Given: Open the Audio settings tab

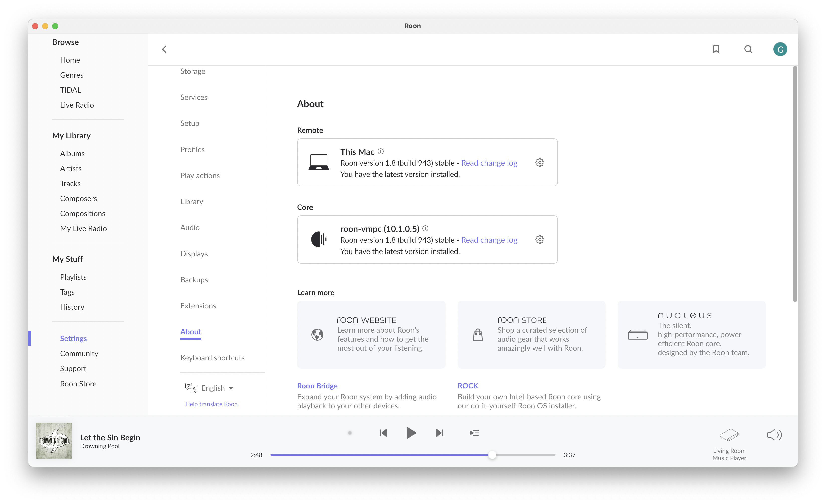Looking at the screenshot, I should 190,227.
